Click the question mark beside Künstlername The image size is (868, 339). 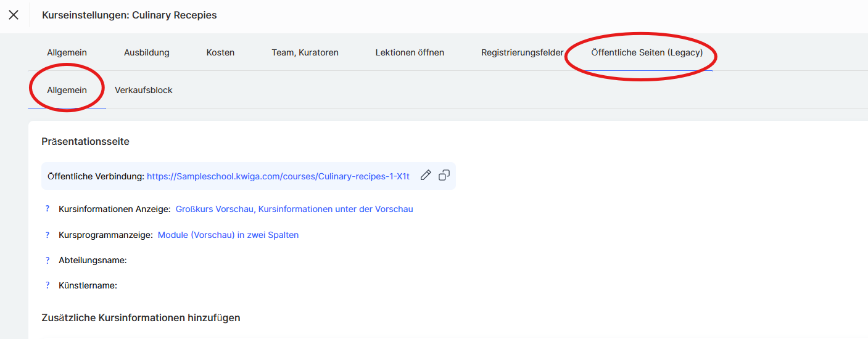pyautogui.click(x=48, y=285)
